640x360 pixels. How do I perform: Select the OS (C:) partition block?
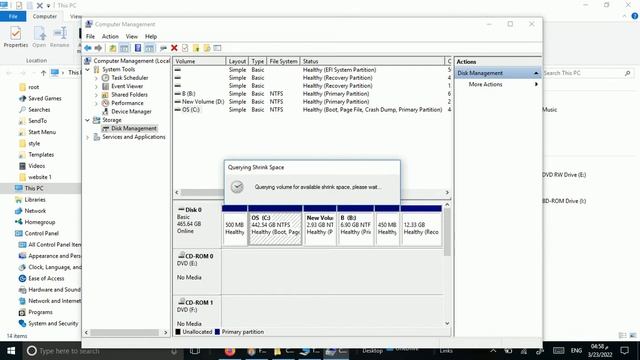click(x=275, y=225)
